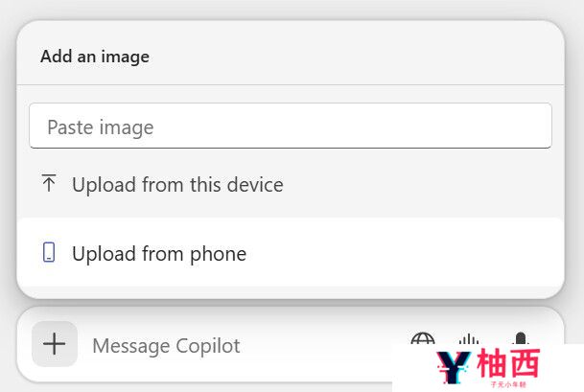
Task: Click the plus button beside Message Copilot
Action: [55, 344]
